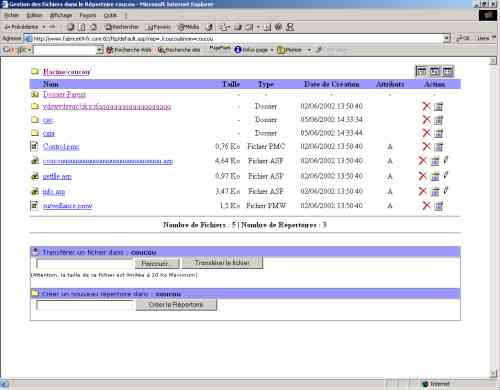
Task: Click the file path upload input field
Action: click(x=84, y=264)
